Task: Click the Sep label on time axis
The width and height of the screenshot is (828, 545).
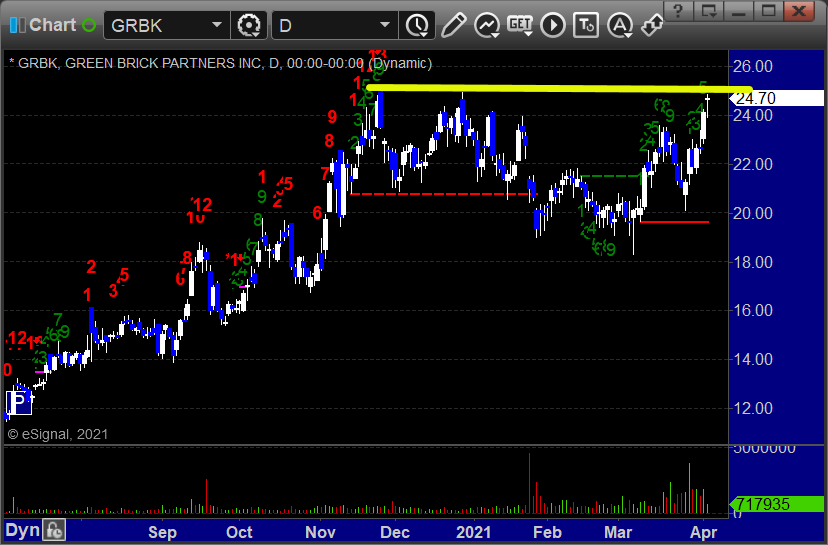Action: pyautogui.click(x=162, y=532)
